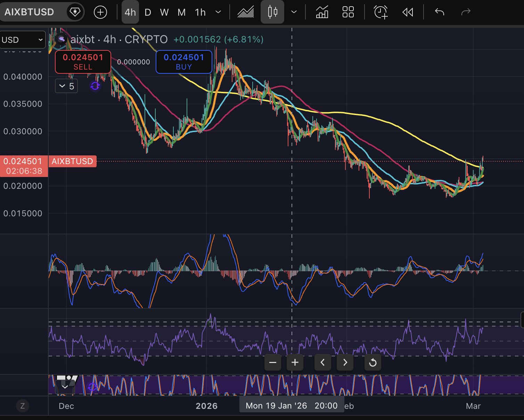Open the financials bar chart icon
The image size is (524, 420).
pos(322,13)
